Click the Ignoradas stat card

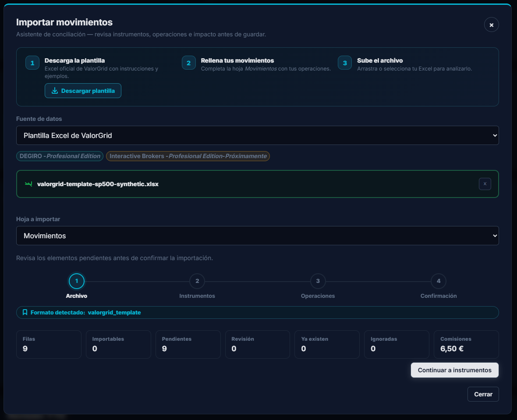397,345
